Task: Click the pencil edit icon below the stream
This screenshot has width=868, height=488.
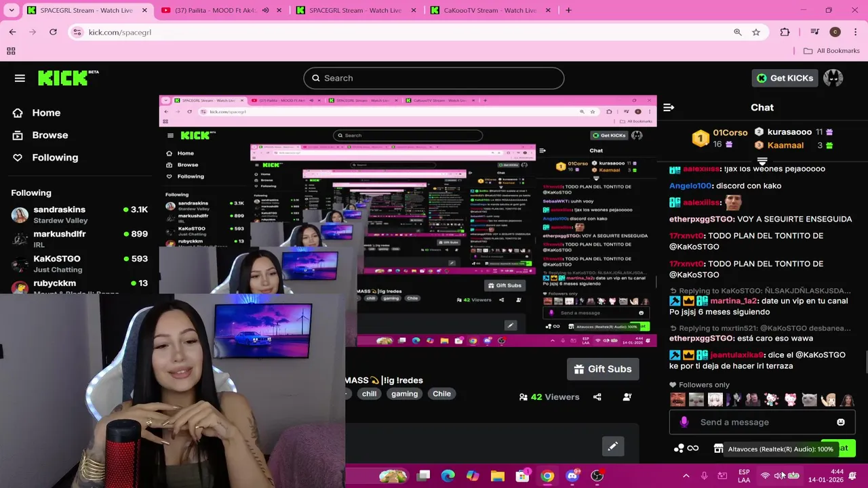Action: click(x=612, y=446)
